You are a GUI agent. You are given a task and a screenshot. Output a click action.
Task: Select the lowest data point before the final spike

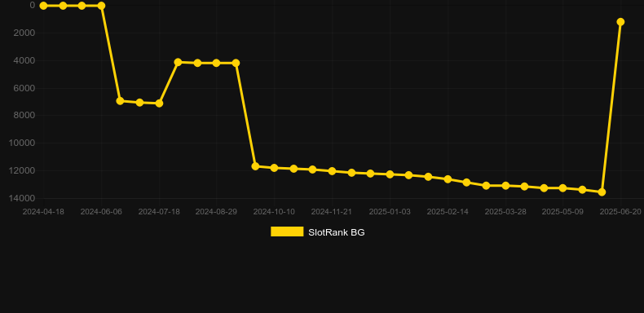click(x=602, y=192)
